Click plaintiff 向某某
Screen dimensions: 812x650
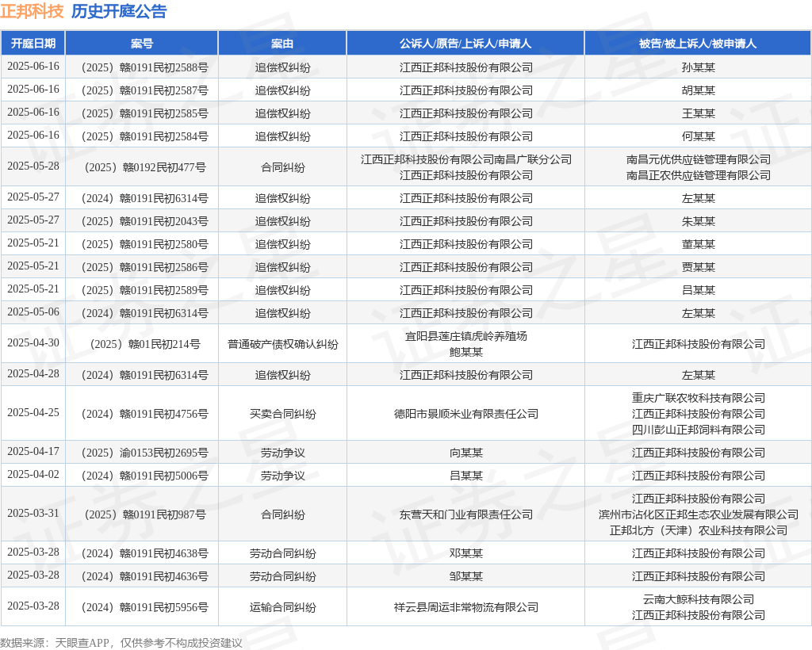click(466, 453)
